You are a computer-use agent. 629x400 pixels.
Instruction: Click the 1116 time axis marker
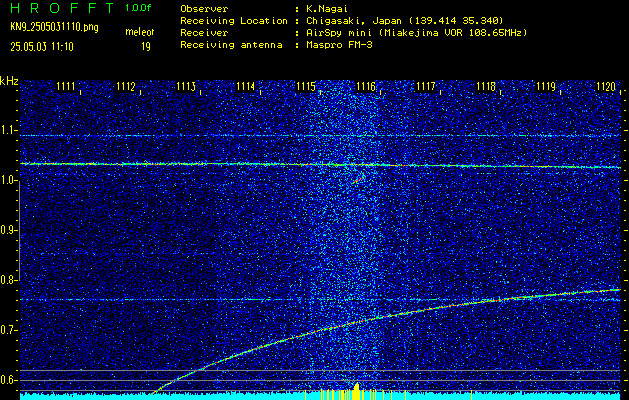[366, 86]
